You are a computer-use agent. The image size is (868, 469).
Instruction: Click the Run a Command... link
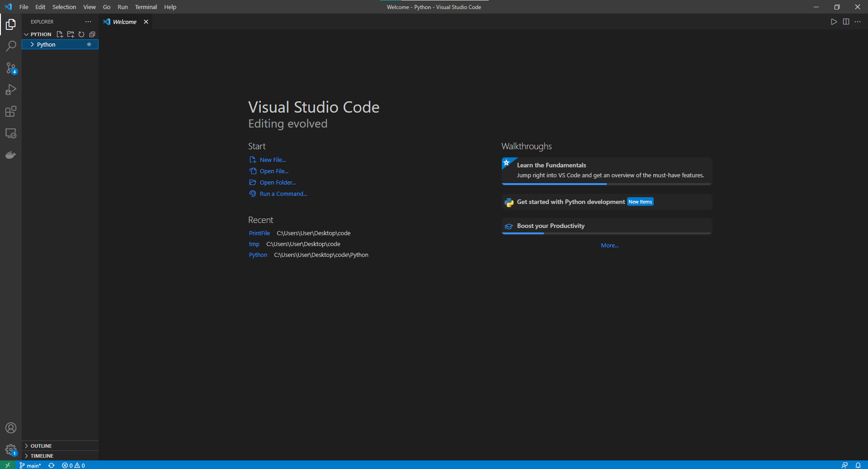283,194
